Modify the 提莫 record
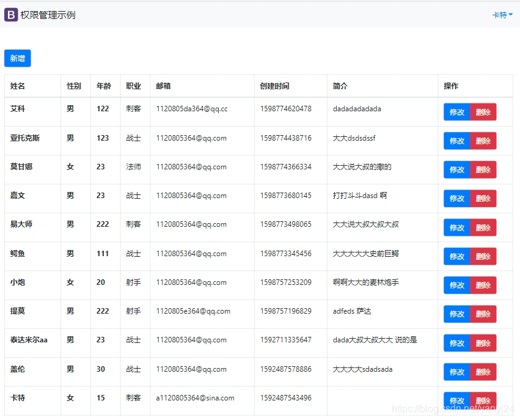The width and height of the screenshot is (520, 420). pyautogui.click(x=456, y=314)
